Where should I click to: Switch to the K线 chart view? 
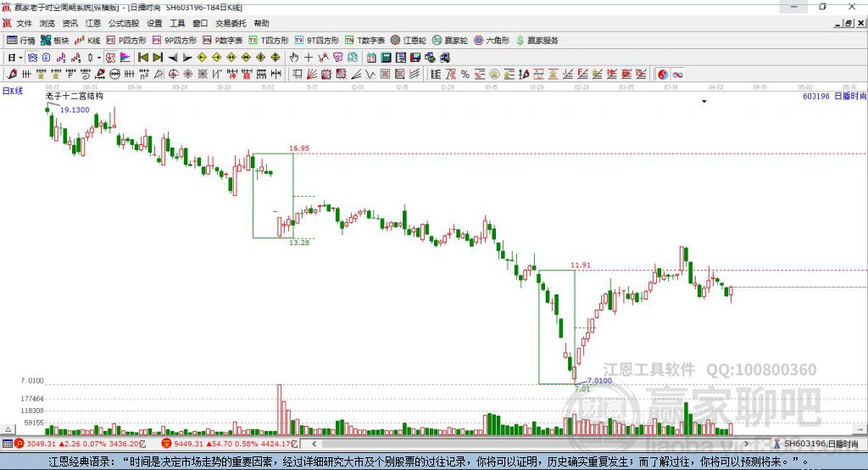[x=87, y=41]
